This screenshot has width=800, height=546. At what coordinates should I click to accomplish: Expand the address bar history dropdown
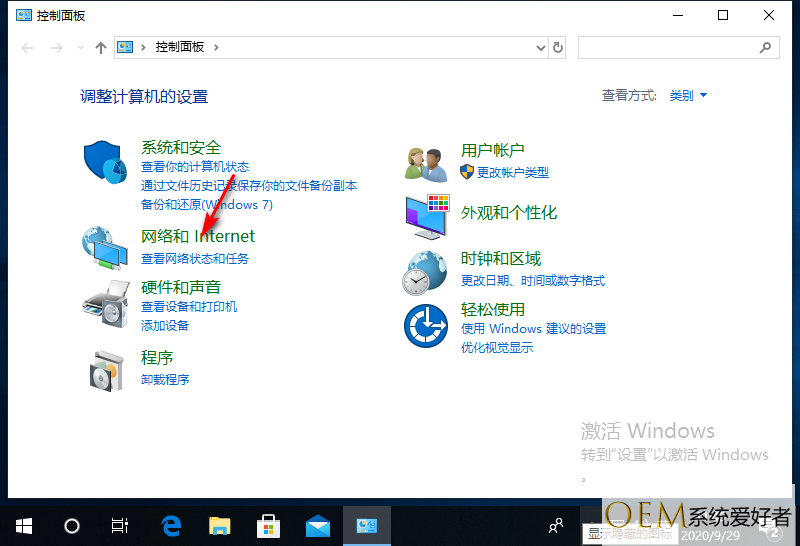pyautogui.click(x=541, y=47)
